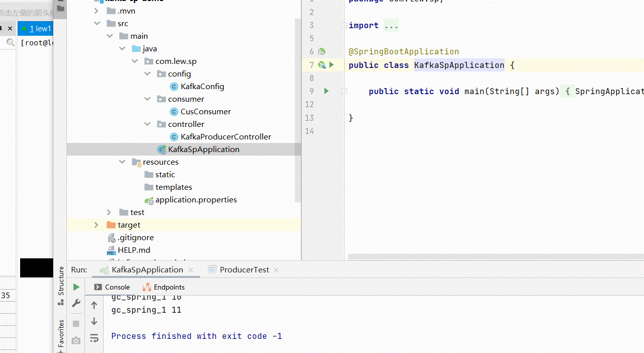
Task: Click the Endpoints tab icon
Action: (x=147, y=287)
